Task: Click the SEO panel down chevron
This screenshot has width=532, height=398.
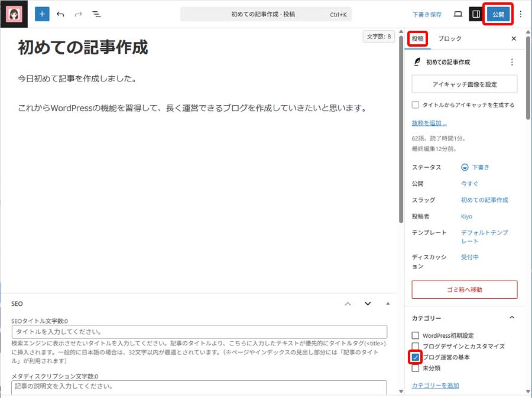Action: (x=368, y=303)
